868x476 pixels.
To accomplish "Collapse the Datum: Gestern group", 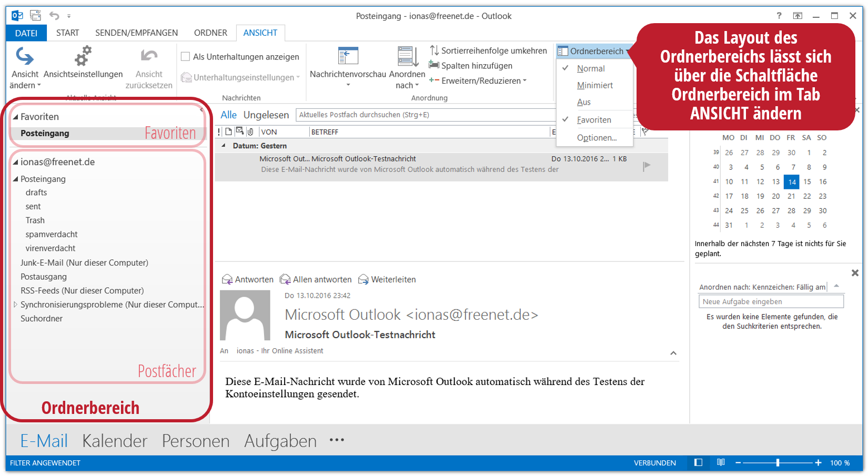I will (224, 146).
